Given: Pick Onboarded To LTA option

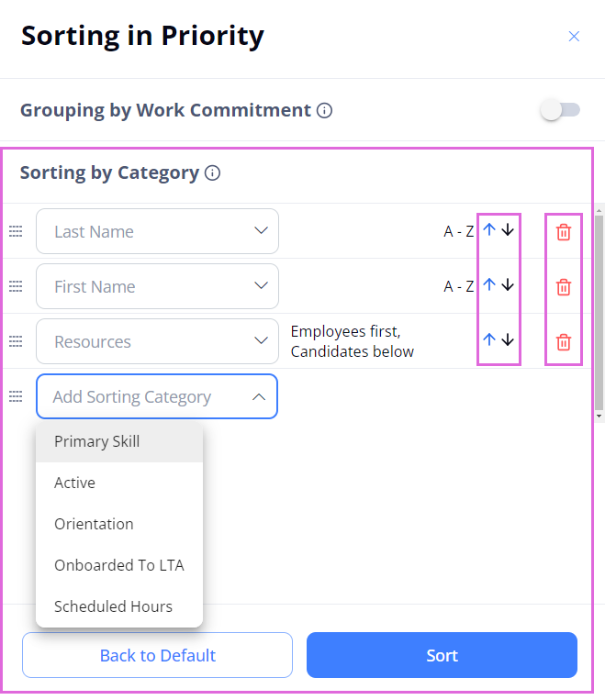Looking at the screenshot, I should tap(119, 565).
